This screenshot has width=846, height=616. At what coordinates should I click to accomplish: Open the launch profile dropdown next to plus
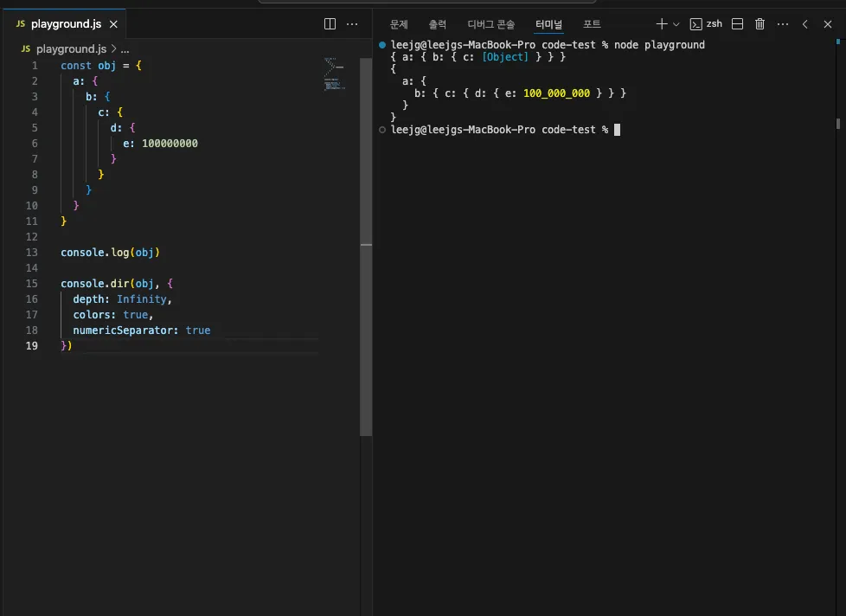(676, 24)
